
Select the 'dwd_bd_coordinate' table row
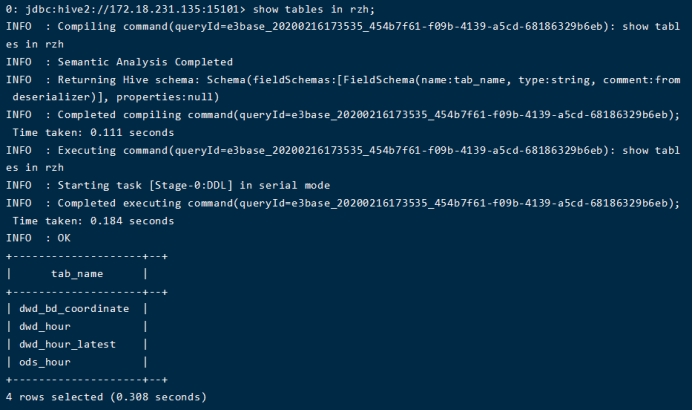pos(74,309)
